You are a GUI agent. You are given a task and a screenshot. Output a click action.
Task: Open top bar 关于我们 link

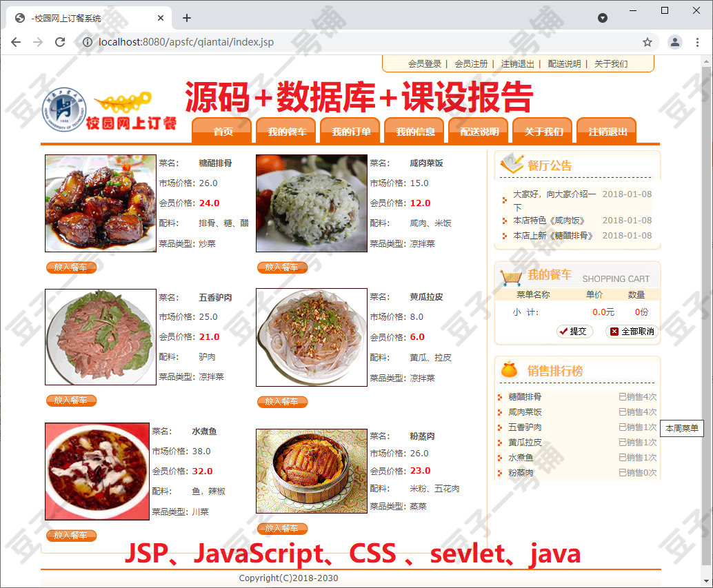[611, 63]
